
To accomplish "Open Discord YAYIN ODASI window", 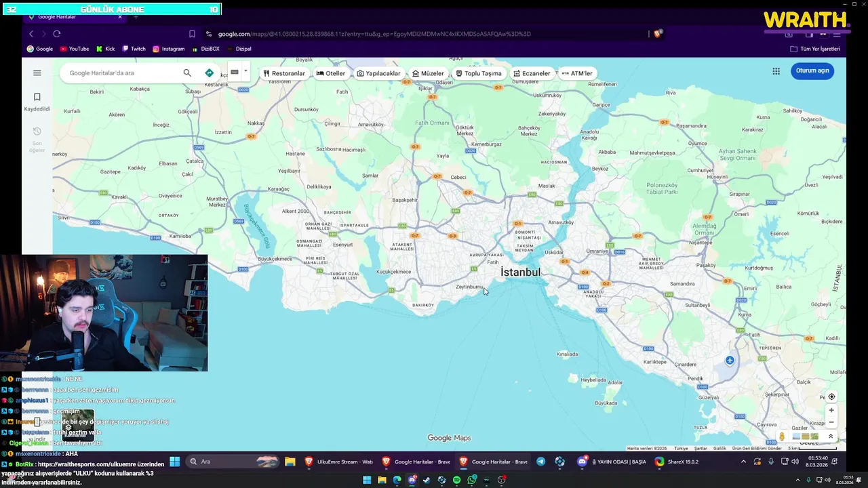I will coord(612,462).
